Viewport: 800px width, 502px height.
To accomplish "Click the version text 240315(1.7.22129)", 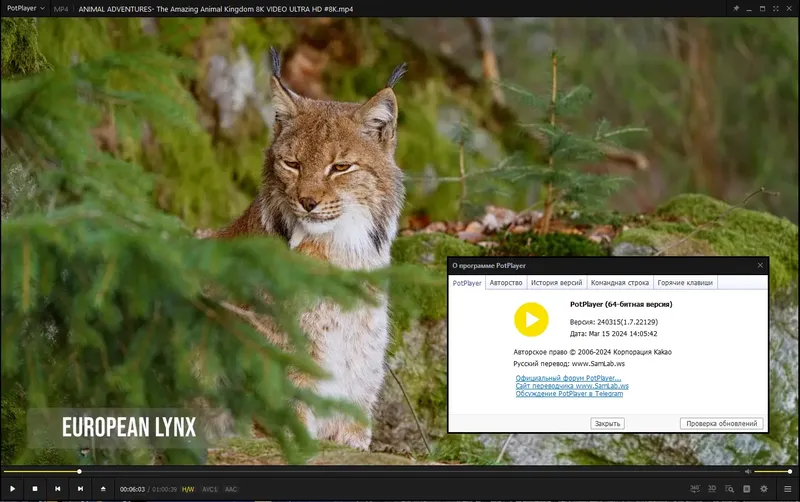I will (x=627, y=322).
